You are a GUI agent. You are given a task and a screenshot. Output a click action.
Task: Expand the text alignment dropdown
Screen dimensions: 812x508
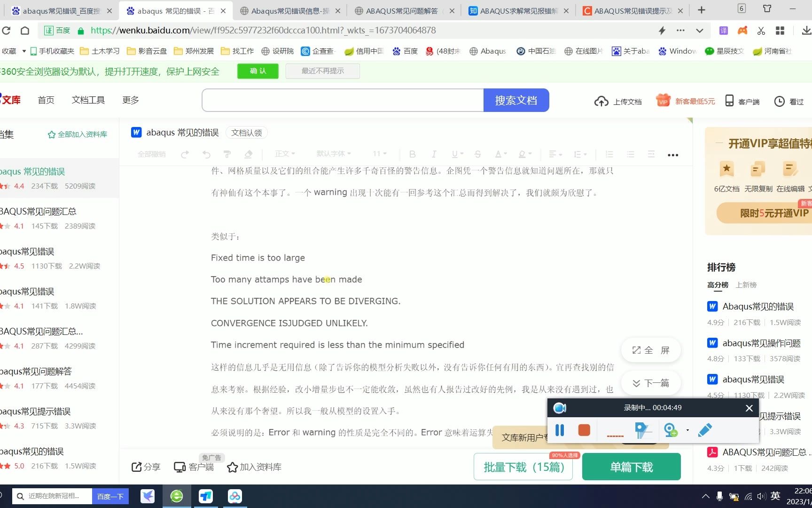555,154
